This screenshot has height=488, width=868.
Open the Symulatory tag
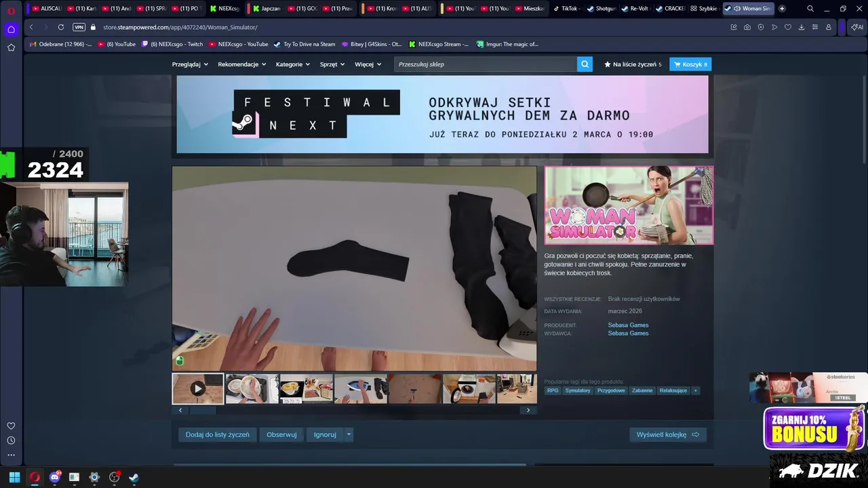(x=578, y=390)
